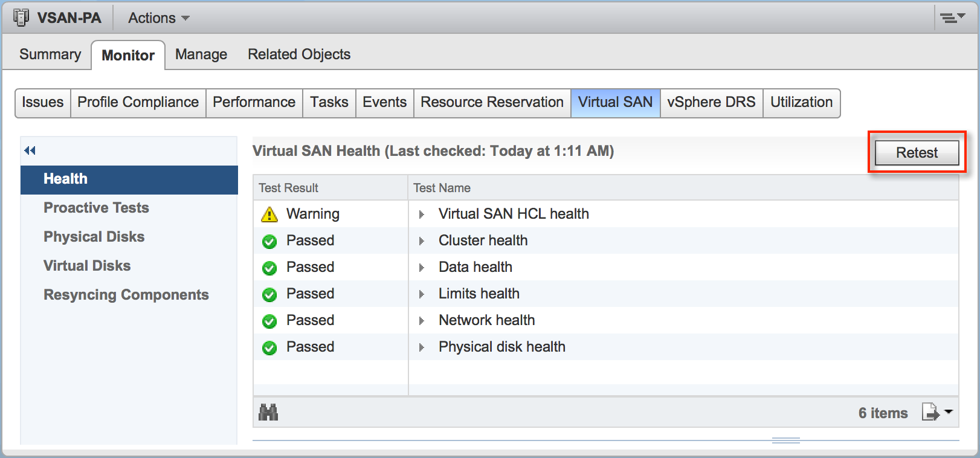The width and height of the screenshot is (980, 458).
Task: Expand the Network health row
Action: 422,321
